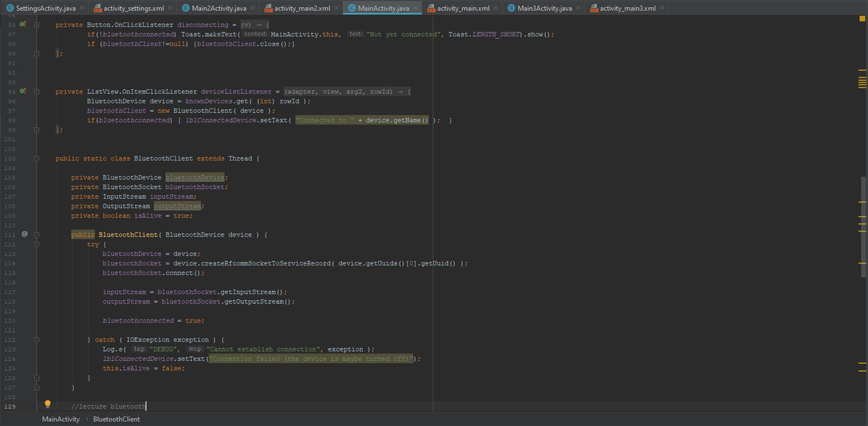Viewport: 868px width, 426px height.
Task: Click the implementation gutter icon at line 85
Action: point(22,25)
